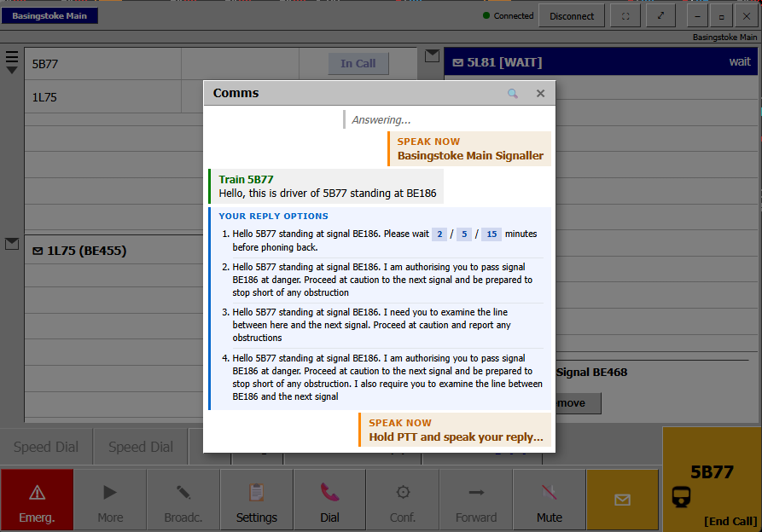Click the In Call button for 5B77
Viewport: 762px width, 532px height.
click(x=358, y=64)
